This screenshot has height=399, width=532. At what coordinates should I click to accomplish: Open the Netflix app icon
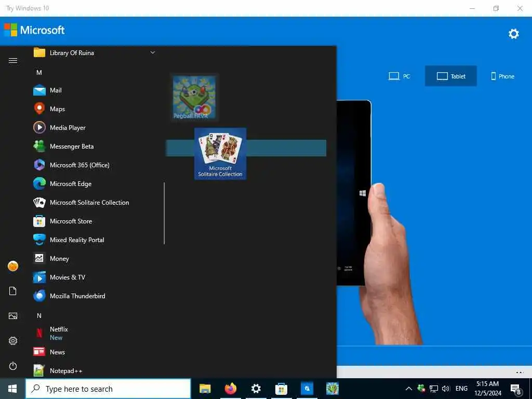coord(39,333)
